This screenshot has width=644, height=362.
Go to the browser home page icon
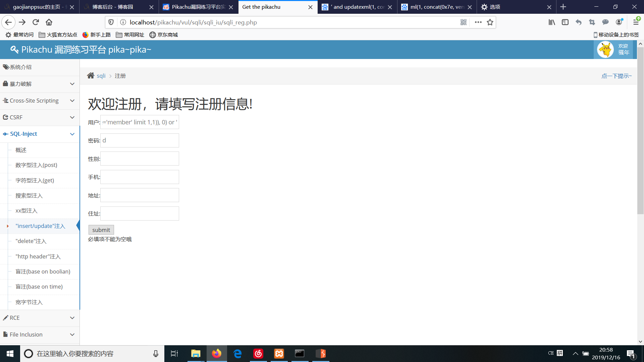click(49, 22)
